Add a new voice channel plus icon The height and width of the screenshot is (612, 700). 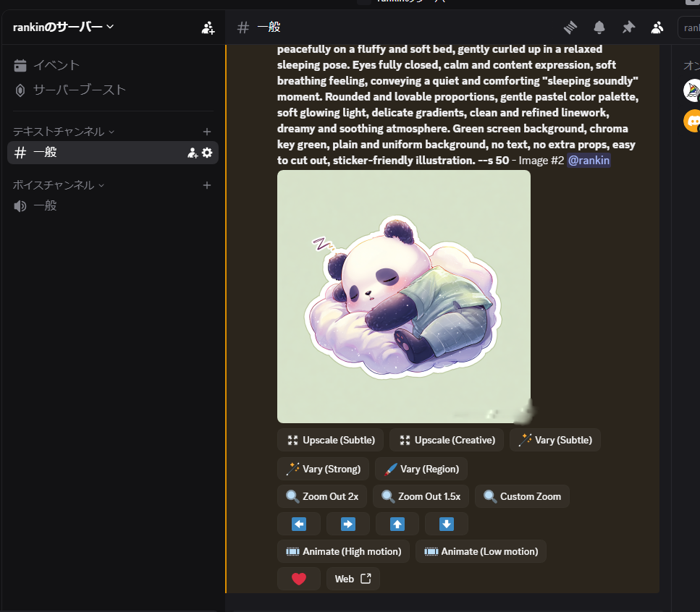[207, 185]
